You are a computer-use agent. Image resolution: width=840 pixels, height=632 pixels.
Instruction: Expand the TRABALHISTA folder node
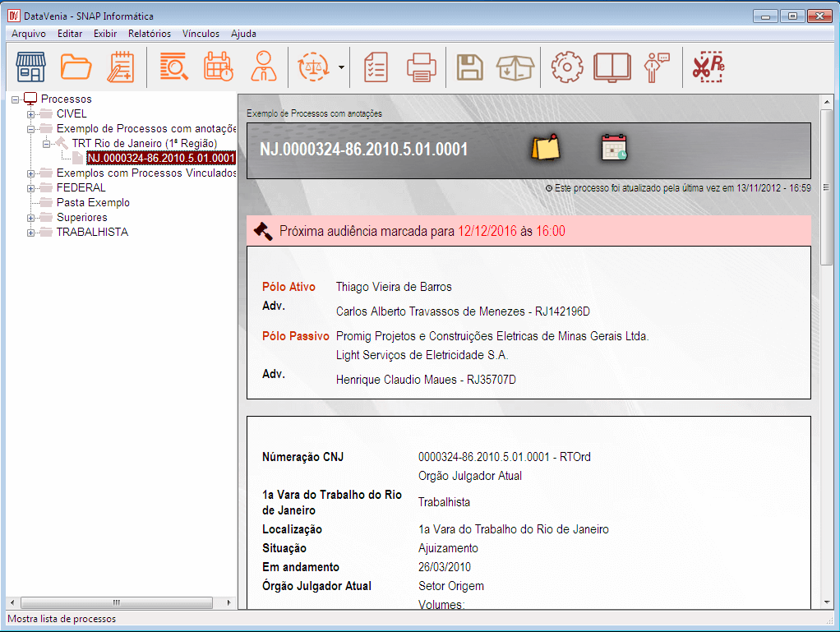click(x=31, y=233)
